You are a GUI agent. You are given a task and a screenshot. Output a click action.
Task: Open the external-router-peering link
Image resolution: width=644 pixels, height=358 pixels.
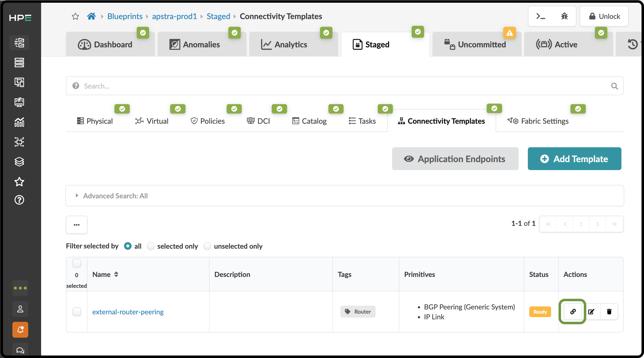128,312
